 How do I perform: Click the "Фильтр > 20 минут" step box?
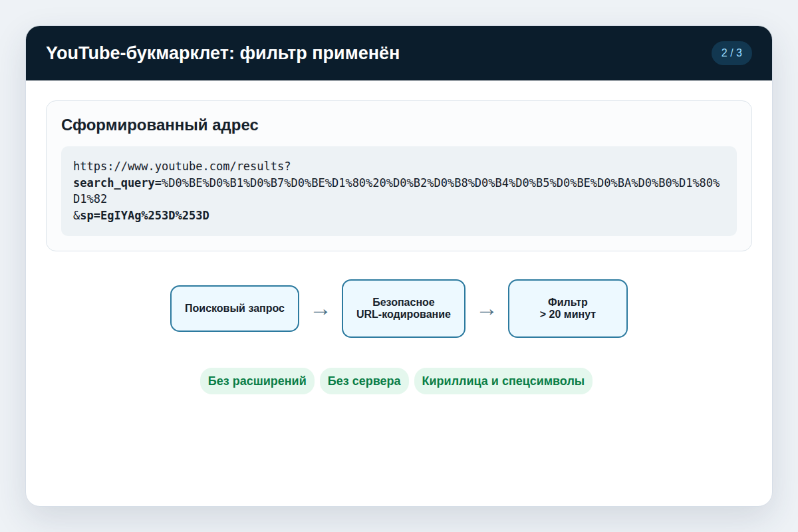click(x=568, y=309)
